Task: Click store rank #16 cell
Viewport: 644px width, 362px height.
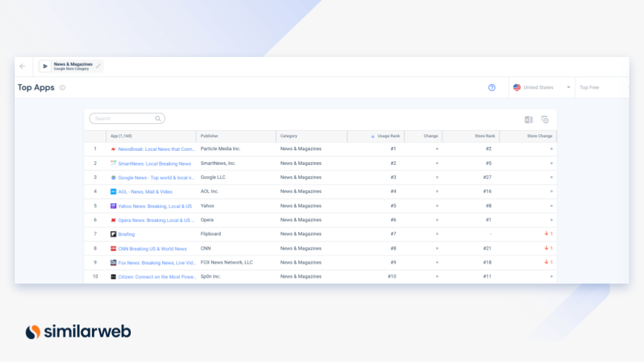Action: coord(487,191)
